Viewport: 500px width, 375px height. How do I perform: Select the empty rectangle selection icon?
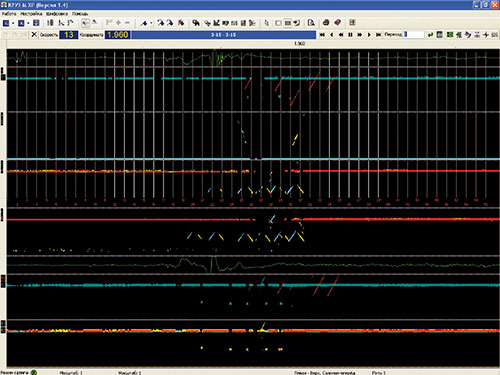click(x=278, y=23)
